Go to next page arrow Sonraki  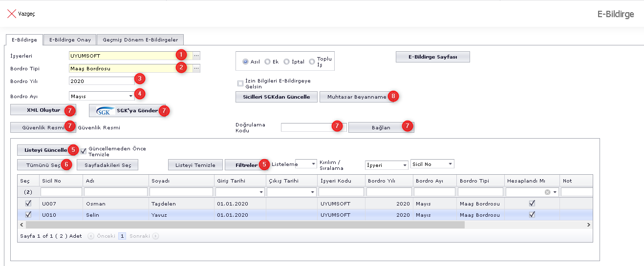155,236
